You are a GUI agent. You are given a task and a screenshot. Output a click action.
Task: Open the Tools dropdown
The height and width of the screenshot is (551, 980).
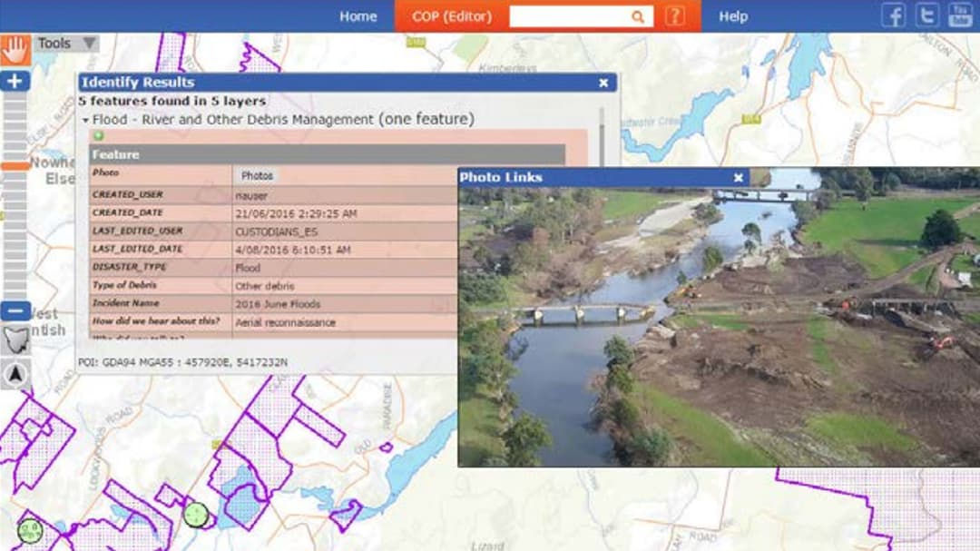point(57,43)
